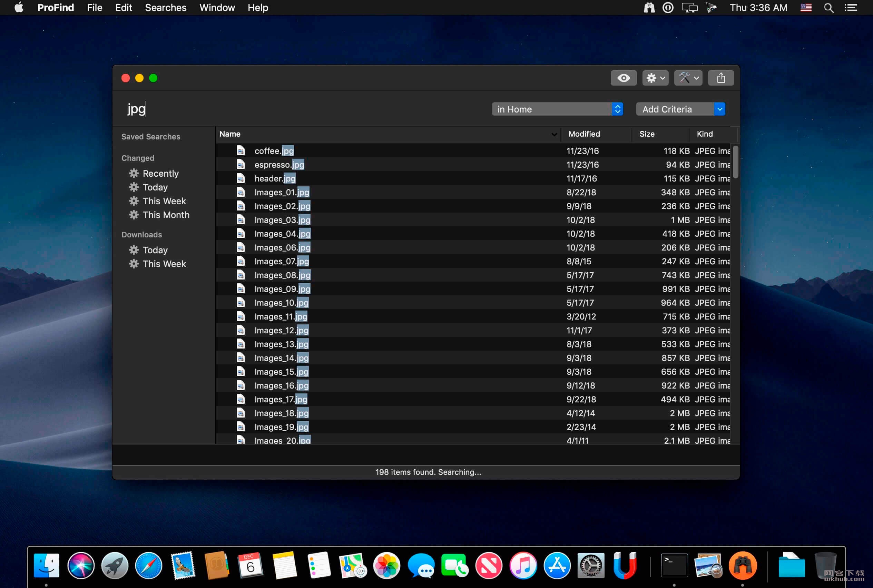Image resolution: width=873 pixels, height=588 pixels.
Task: Select the Images_03.jpg row
Action: tap(472, 220)
